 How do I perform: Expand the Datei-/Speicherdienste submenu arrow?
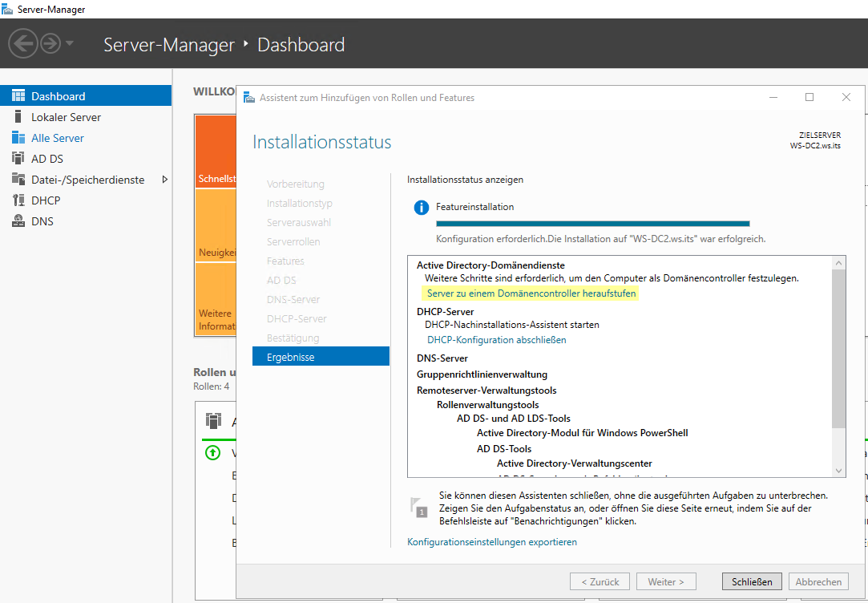coord(164,180)
